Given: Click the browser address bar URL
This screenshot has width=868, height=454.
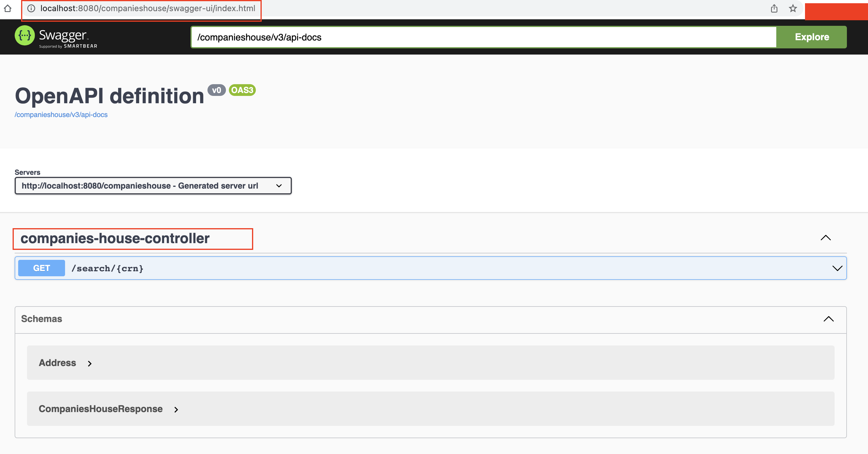Looking at the screenshot, I should [x=148, y=9].
